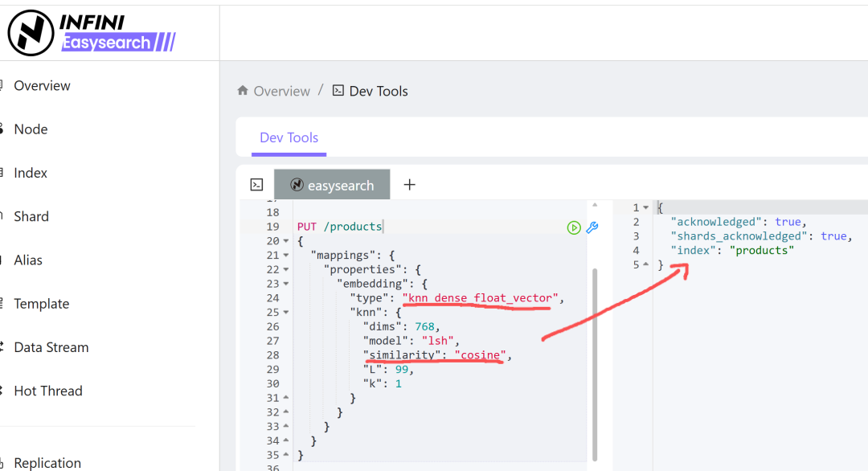Click the fold marker on line 31
The width and height of the screenshot is (868, 471).
[286, 397]
